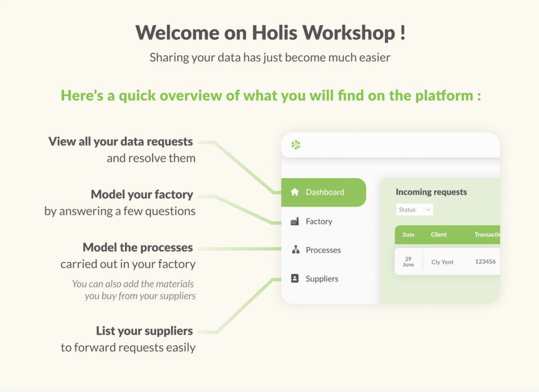Click the factory building icon
Image resolution: width=539 pixels, height=392 pixels.
point(295,222)
